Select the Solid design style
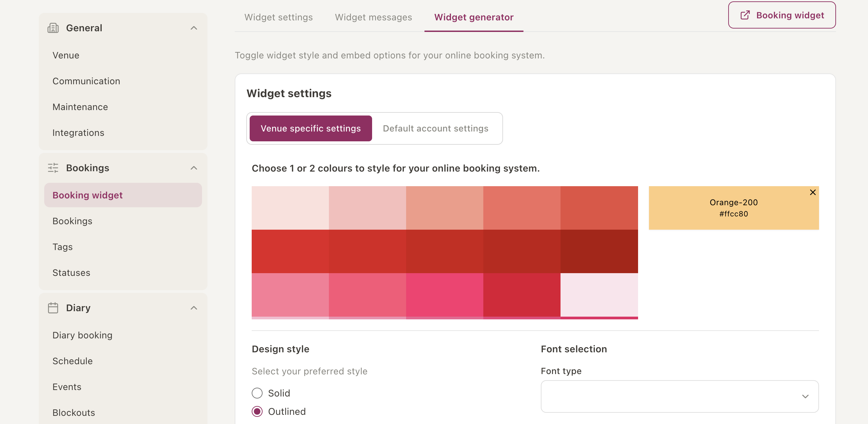 pyautogui.click(x=257, y=393)
